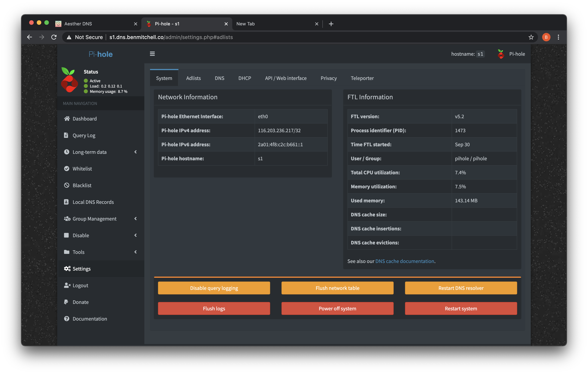Open a new browser tab with the plus icon
The height and width of the screenshot is (374, 588).
331,24
